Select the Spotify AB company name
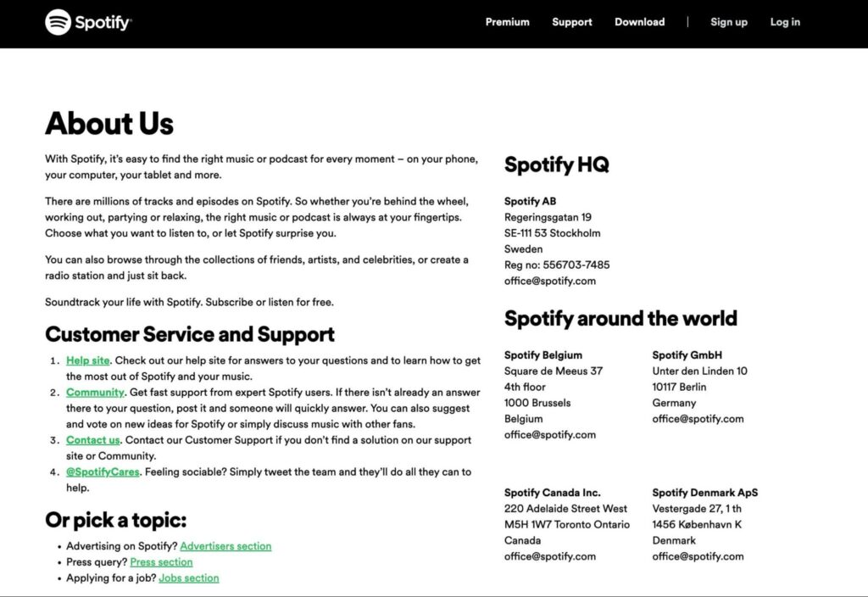The width and height of the screenshot is (868, 597). pos(531,202)
